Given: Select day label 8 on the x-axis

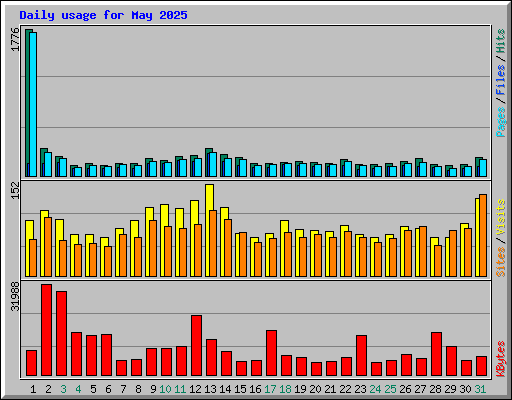Looking at the screenshot, I should click(x=138, y=389).
